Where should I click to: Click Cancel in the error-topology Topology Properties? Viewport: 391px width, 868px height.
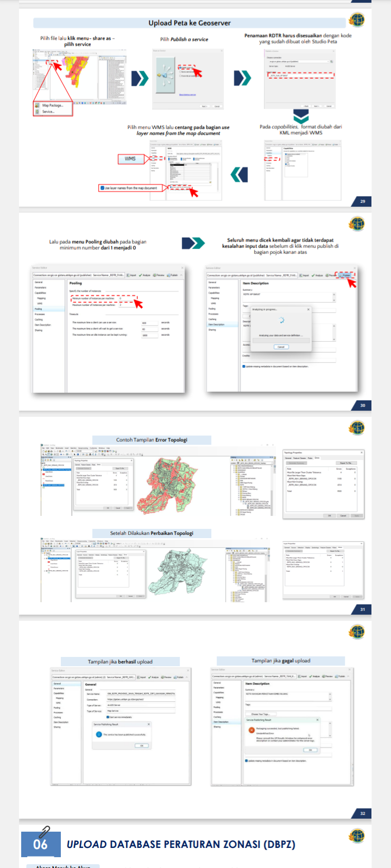(343, 515)
